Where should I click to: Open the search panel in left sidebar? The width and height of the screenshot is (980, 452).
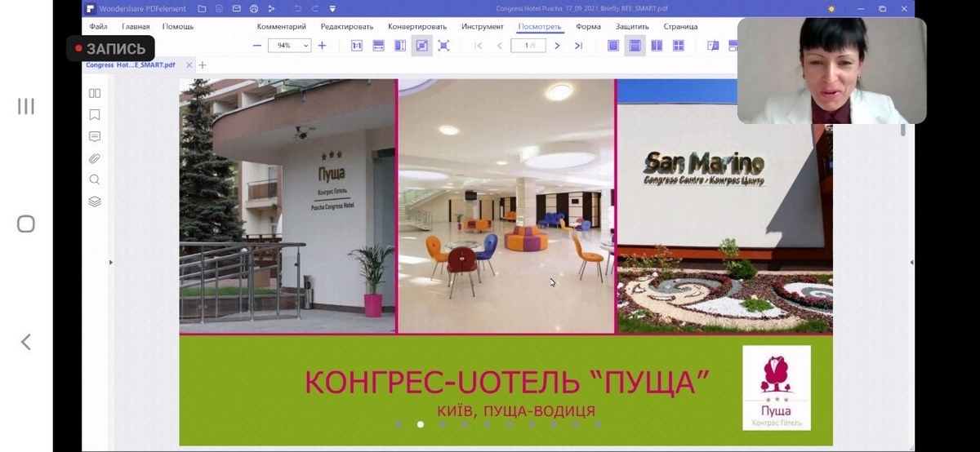tap(95, 179)
